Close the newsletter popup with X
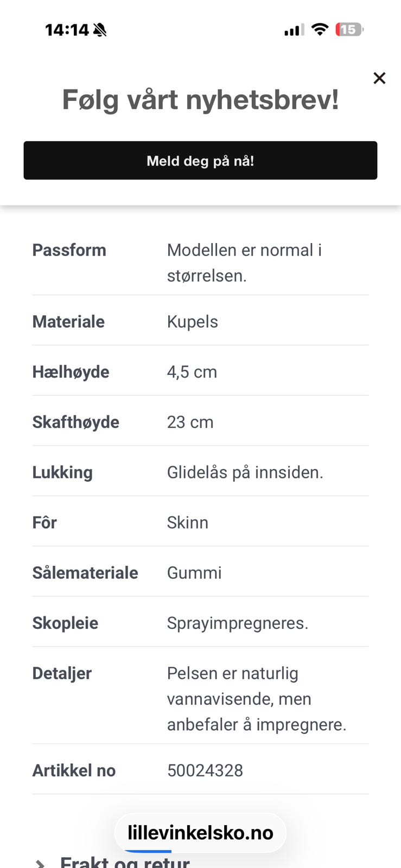The image size is (401, 868). (379, 78)
